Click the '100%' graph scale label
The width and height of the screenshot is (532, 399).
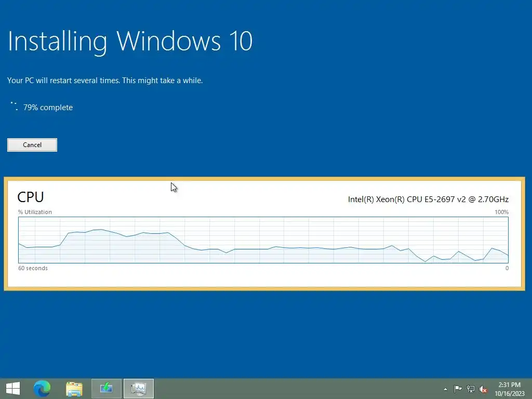501,212
